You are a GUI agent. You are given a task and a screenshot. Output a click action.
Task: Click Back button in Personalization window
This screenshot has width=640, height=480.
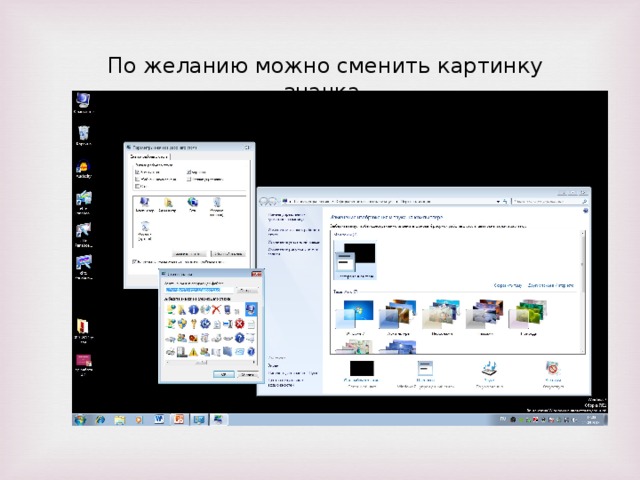pyautogui.click(x=264, y=201)
